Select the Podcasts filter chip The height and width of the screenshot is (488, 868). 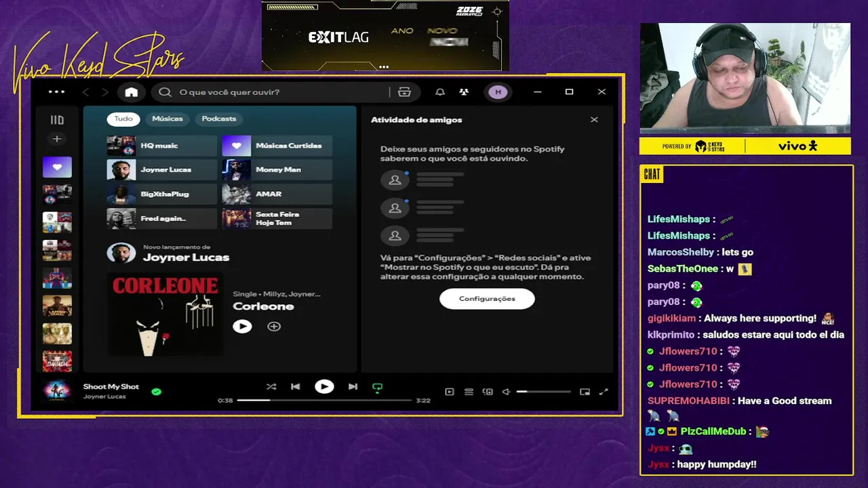pyautogui.click(x=219, y=119)
